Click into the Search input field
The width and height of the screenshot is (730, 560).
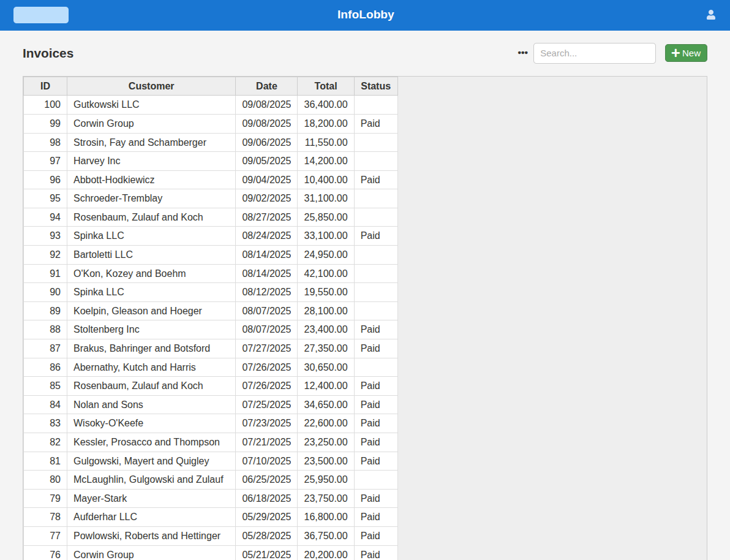click(594, 53)
